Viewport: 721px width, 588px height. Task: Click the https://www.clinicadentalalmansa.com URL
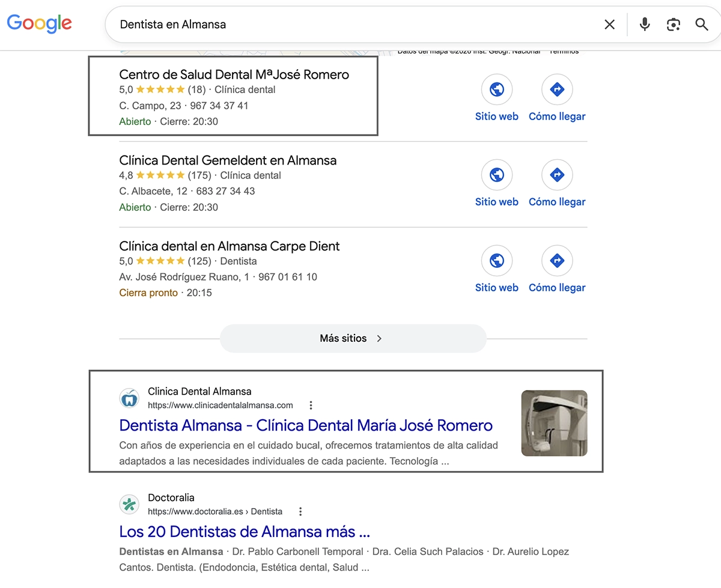tap(221, 405)
